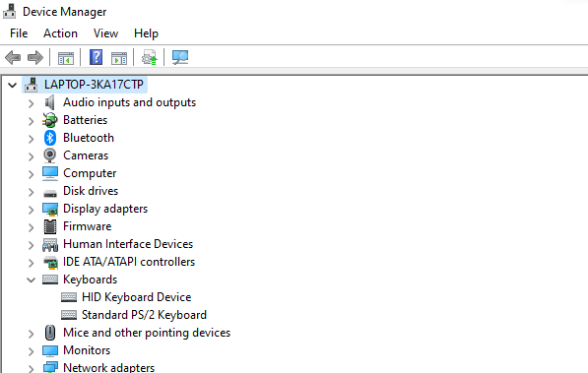Open Help via the blue question mark icon

coord(96,57)
